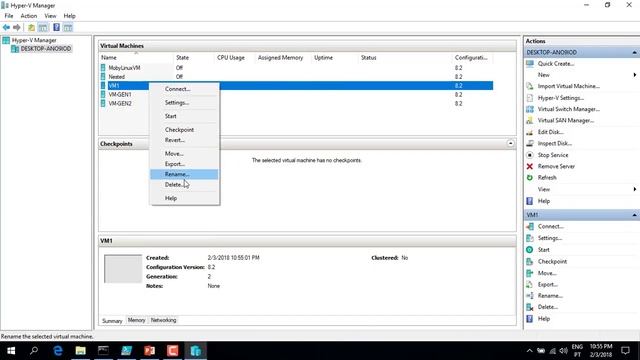The width and height of the screenshot is (640, 360).
Task: Collapse the DESKTOP-ANO9IOD actions section
Action: coord(634,53)
